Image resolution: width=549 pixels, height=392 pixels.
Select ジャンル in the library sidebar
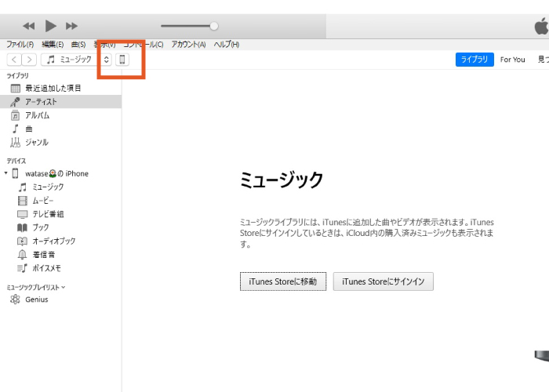coord(61,143)
